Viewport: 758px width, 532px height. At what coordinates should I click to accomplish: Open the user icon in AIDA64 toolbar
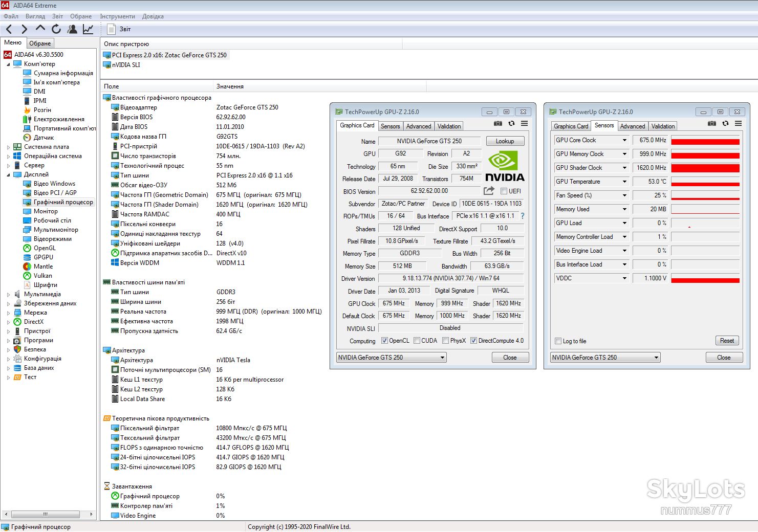[x=73, y=29]
